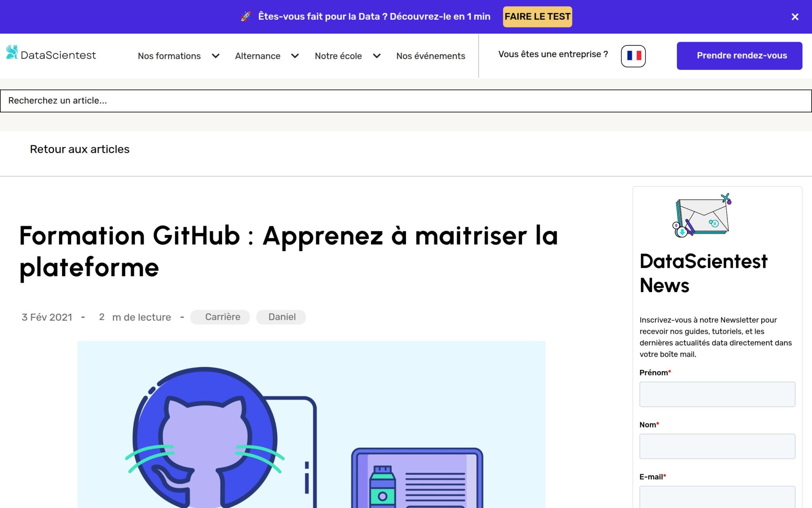Click the rocket icon in banner
Image resolution: width=812 pixels, height=508 pixels.
(x=246, y=16)
